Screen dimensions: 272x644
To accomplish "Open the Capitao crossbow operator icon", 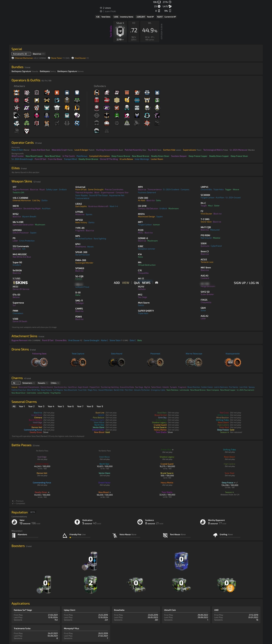I will click(x=77, y=100).
